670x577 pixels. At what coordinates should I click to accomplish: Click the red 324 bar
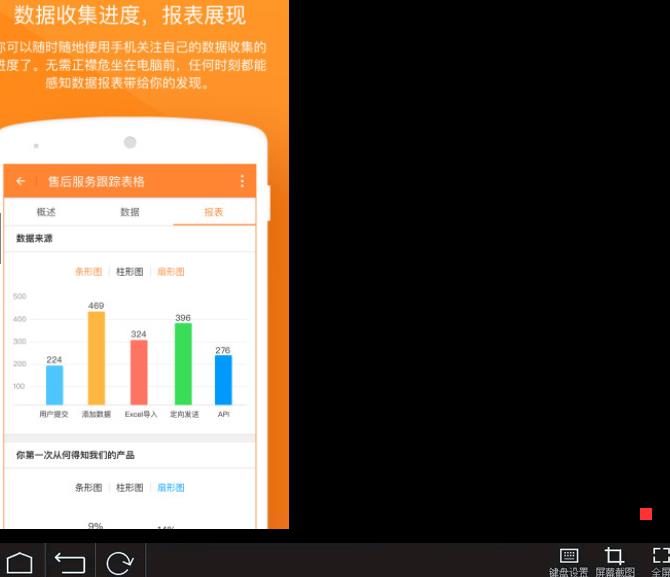point(139,372)
